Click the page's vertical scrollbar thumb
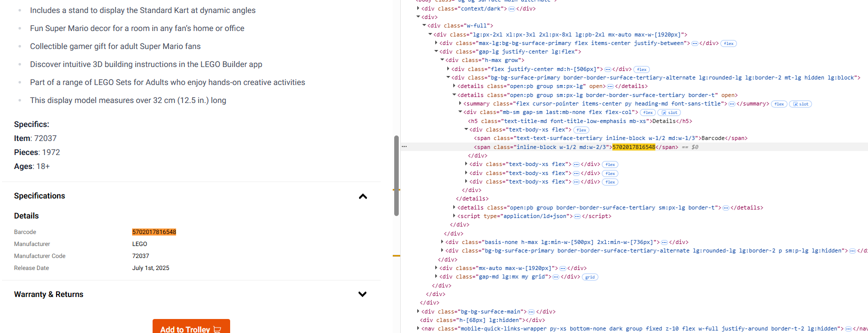This screenshot has width=868, height=333. coord(396,175)
